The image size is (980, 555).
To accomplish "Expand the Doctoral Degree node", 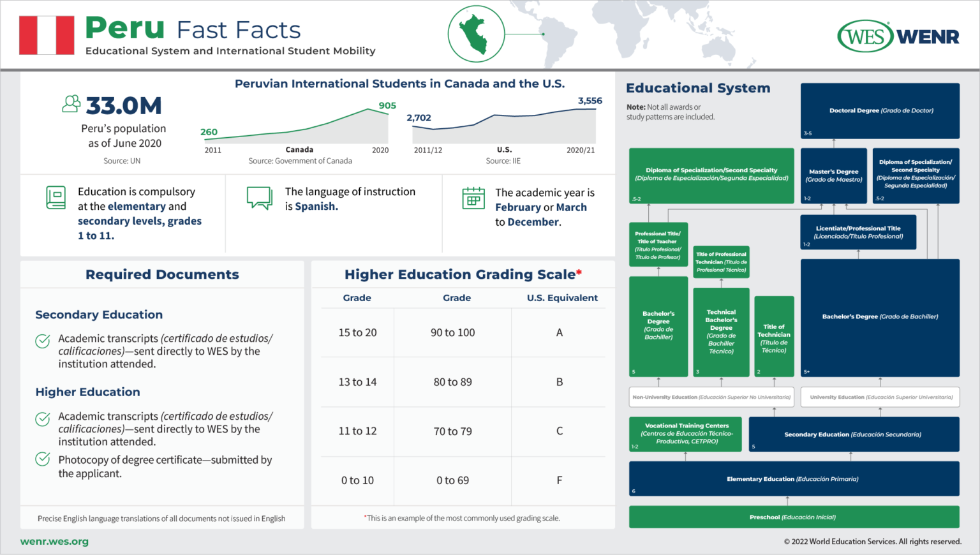I will pos(879,110).
